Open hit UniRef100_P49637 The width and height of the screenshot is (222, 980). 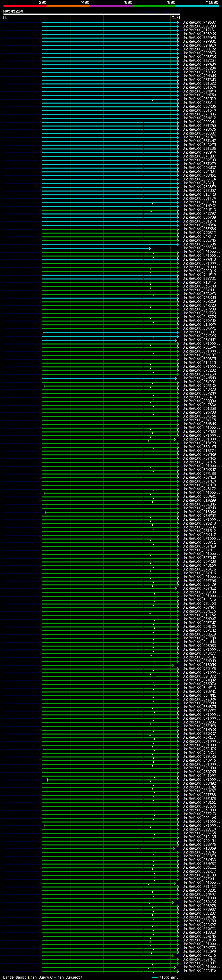click(199, 23)
